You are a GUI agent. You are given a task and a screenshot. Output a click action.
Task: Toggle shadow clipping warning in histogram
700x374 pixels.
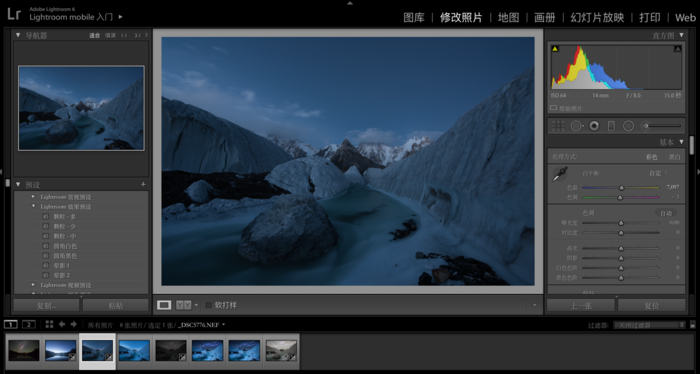(x=555, y=49)
